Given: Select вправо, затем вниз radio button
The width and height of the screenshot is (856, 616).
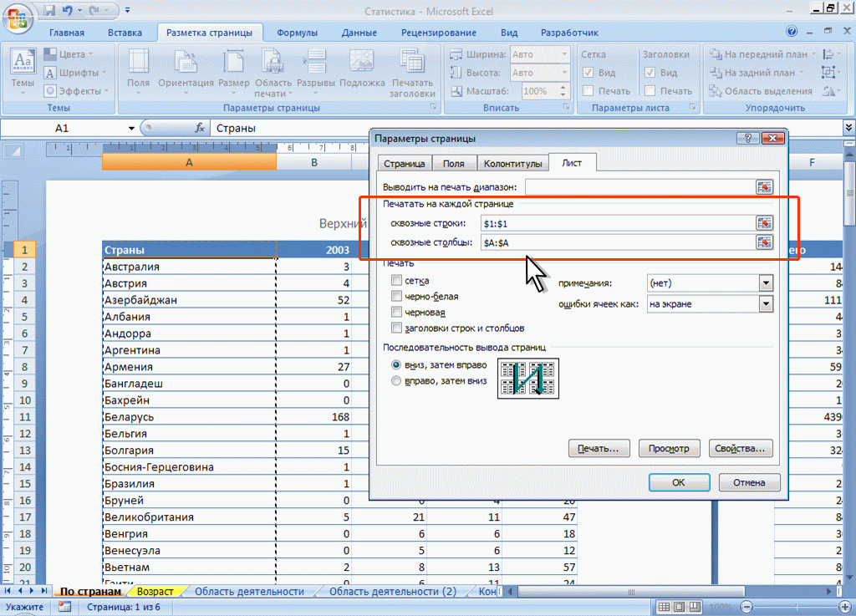Looking at the screenshot, I should point(396,380).
